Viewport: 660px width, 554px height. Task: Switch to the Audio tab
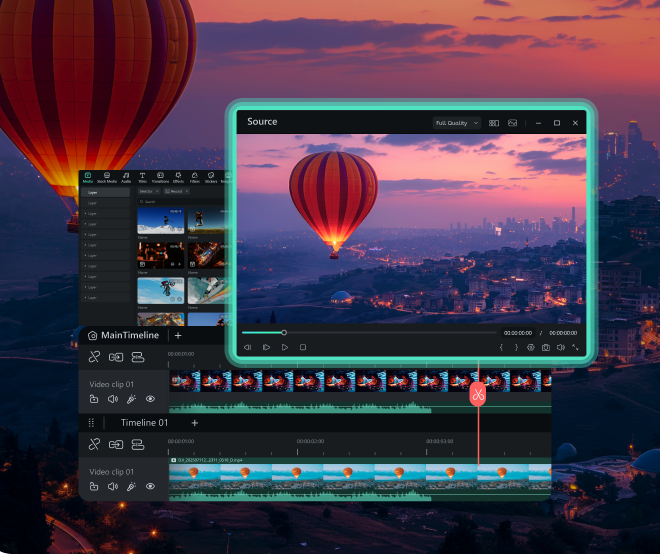coord(126,178)
